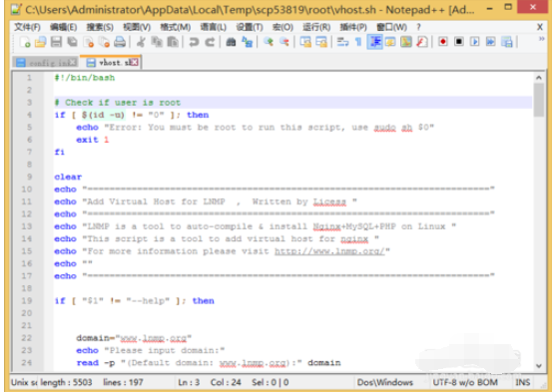Open the user defined language icon
Image resolution: width=552 pixels, height=392 pixels.
pyautogui.click(x=390, y=42)
